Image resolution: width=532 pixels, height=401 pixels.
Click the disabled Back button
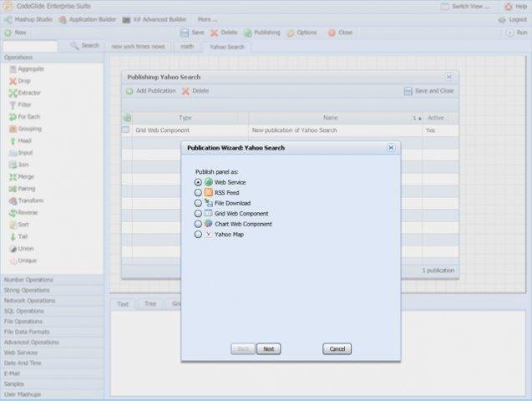243,348
